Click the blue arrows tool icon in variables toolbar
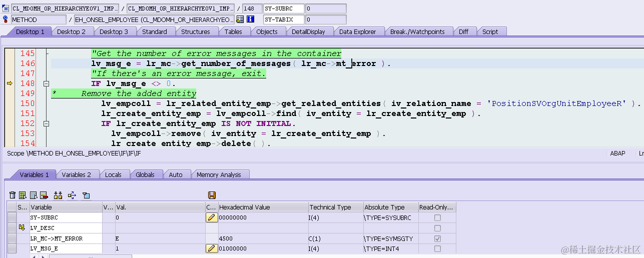Screen dimensions: 644x258 coord(72,195)
